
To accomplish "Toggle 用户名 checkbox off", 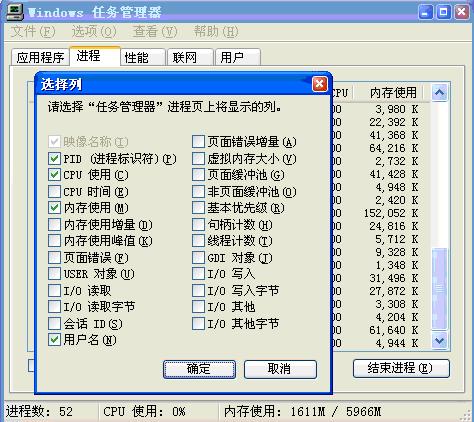I will pos(54,340).
